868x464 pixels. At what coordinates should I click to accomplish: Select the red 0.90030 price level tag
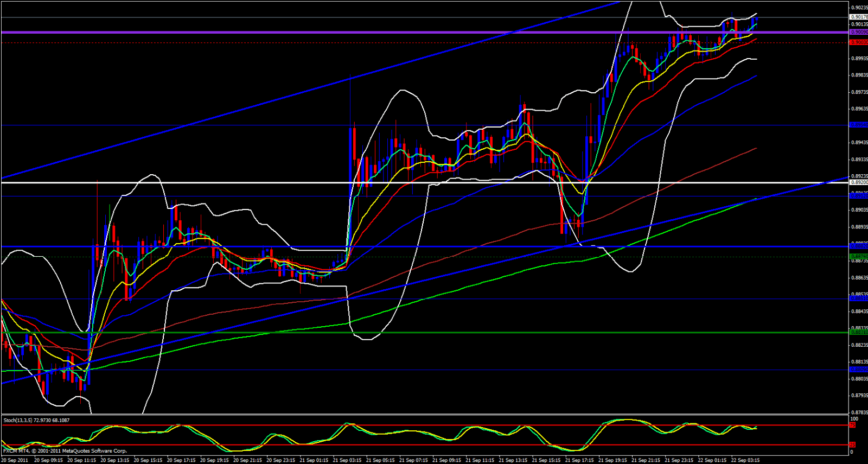pos(858,42)
